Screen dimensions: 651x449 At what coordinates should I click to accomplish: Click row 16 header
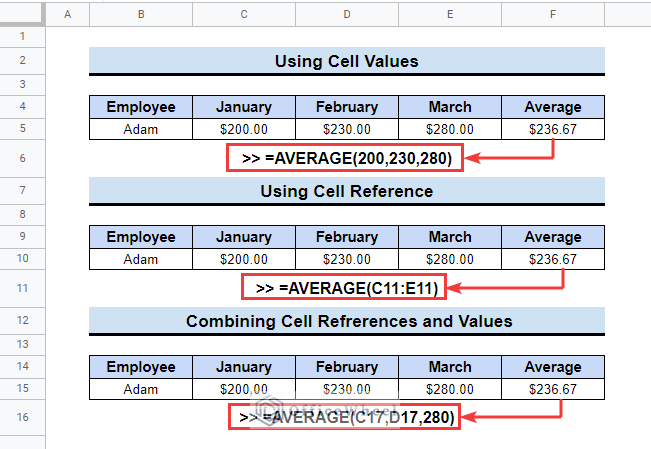[22, 417]
